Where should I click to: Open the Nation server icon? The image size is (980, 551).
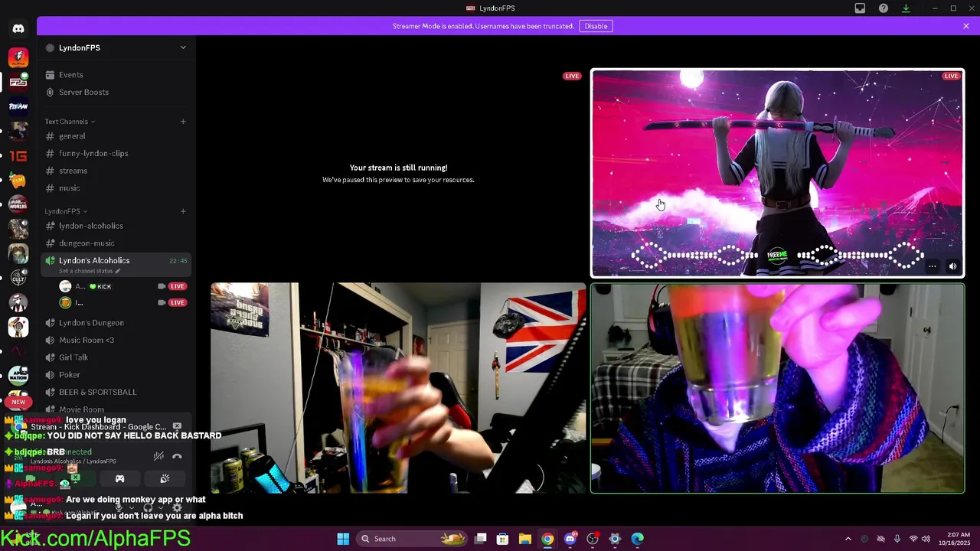pos(18,376)
